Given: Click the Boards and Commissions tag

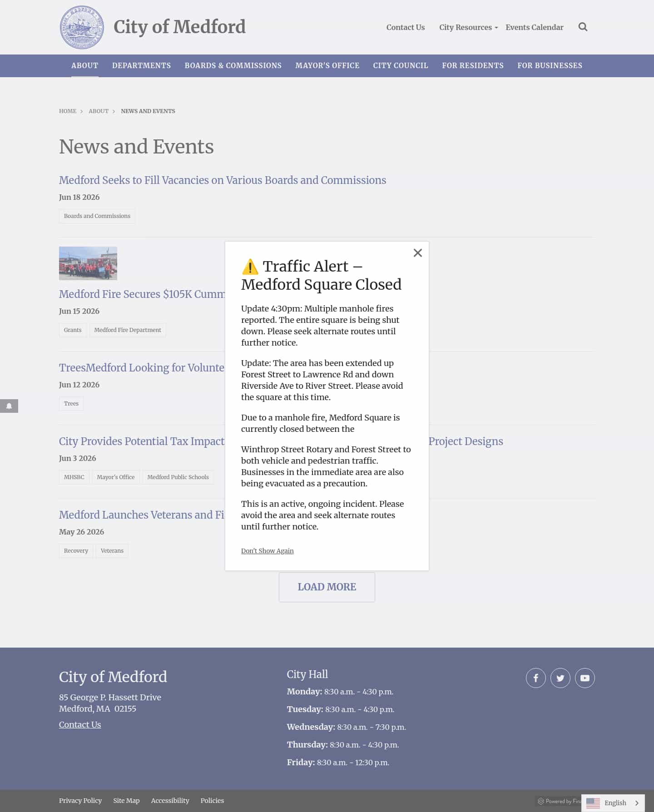Looking at the screenshot, I should 97,216.
